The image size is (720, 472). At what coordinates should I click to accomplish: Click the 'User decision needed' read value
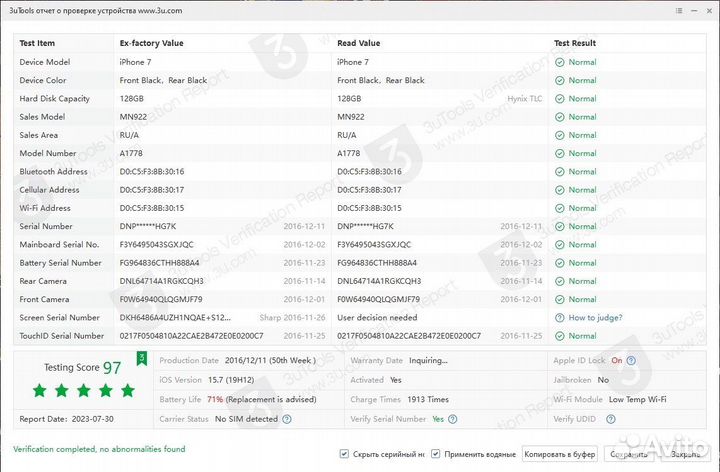[377, 318]
